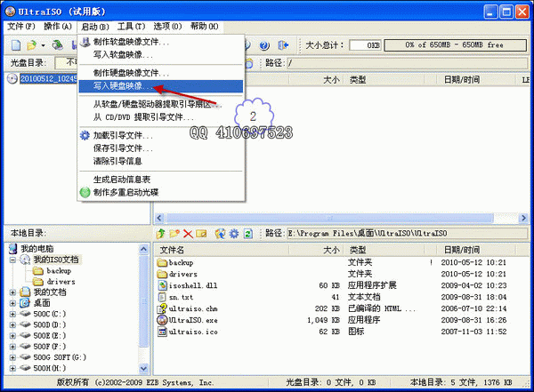Click the local New Folder icon
This screenshot has height=392, width=534.
(174, 234)
